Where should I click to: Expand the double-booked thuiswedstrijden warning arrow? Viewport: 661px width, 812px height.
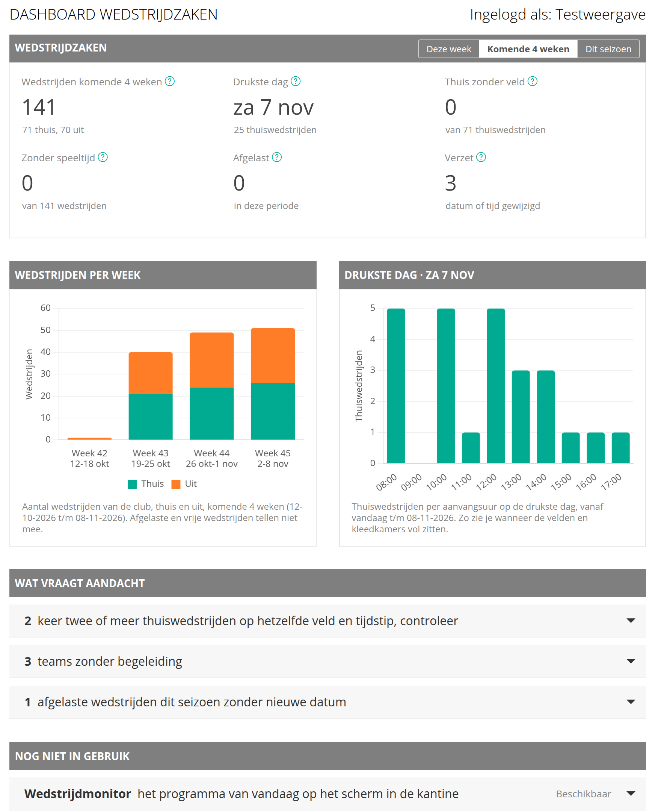tap(631, 621)
